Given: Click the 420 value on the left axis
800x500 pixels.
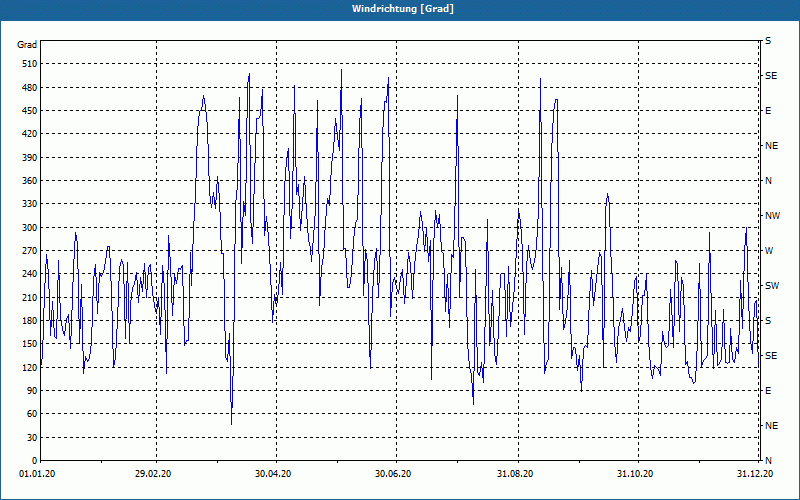Looking at the screenshot, I should point(31,134).
